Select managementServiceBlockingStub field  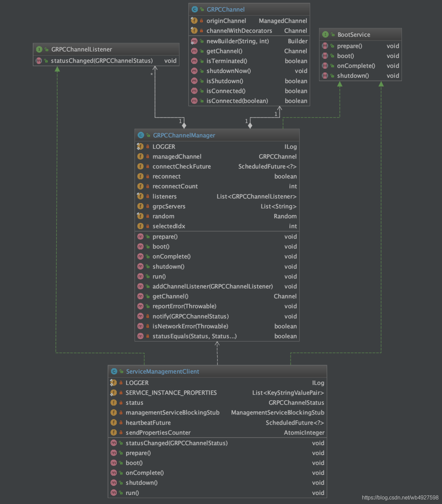(217, 413)
